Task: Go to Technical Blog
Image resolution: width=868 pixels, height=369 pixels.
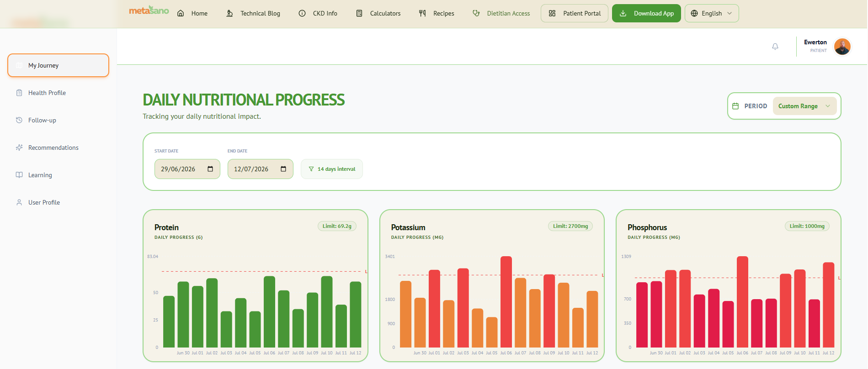Action: pos(253,13)
